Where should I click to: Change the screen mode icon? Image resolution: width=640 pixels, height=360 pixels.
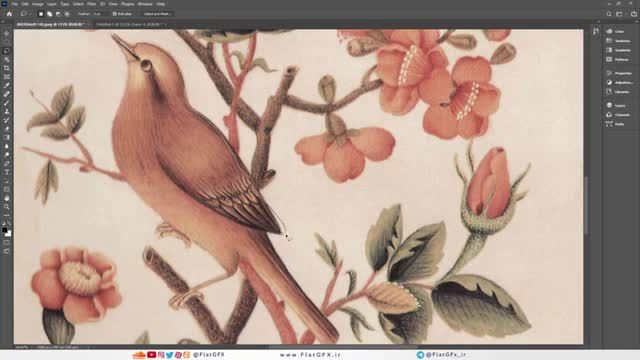(x=7, y=251)
